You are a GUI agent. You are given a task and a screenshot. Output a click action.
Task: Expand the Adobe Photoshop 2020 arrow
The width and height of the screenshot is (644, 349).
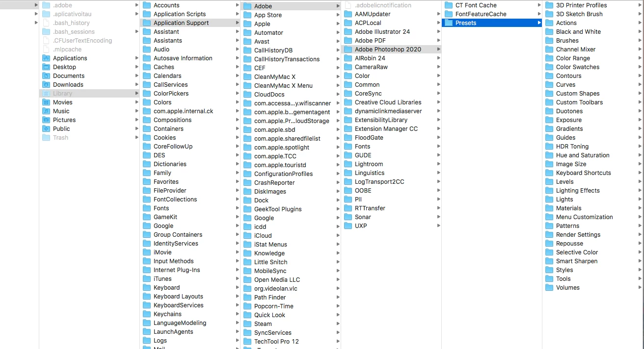tap(438, 50)
